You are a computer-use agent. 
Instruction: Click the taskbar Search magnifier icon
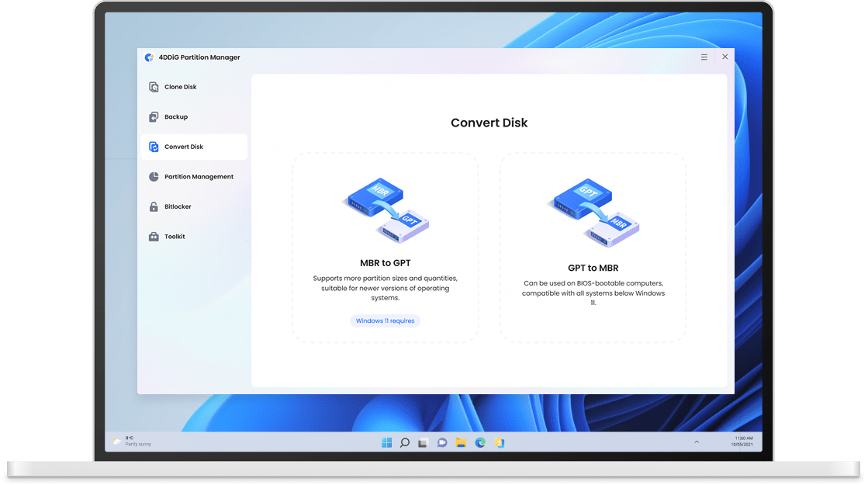405,442
